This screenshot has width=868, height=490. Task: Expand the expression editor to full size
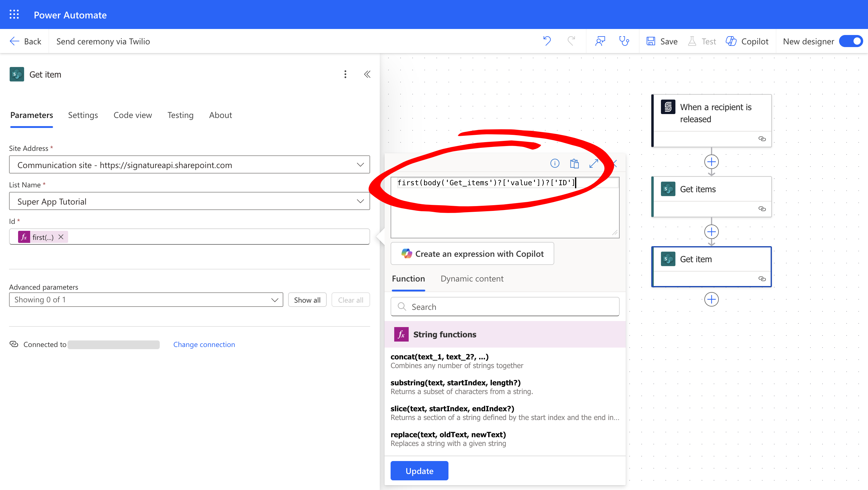pos(594,164)
